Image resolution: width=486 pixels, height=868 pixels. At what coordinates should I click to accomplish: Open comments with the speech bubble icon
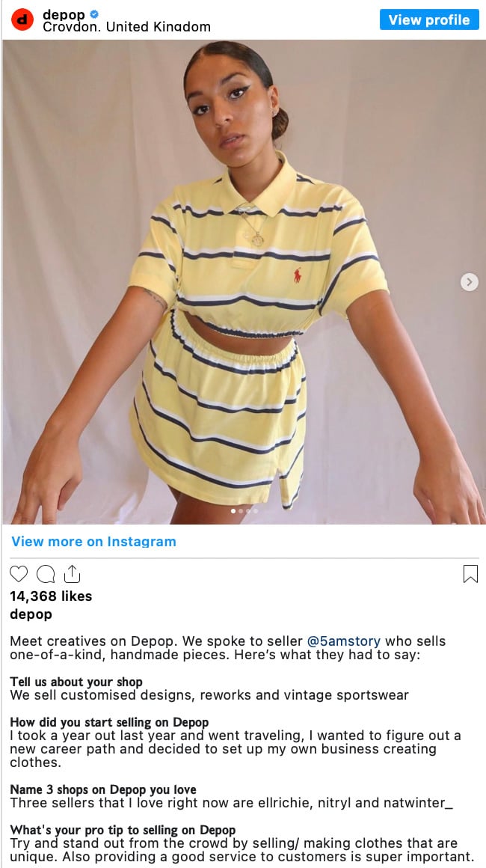46,574
